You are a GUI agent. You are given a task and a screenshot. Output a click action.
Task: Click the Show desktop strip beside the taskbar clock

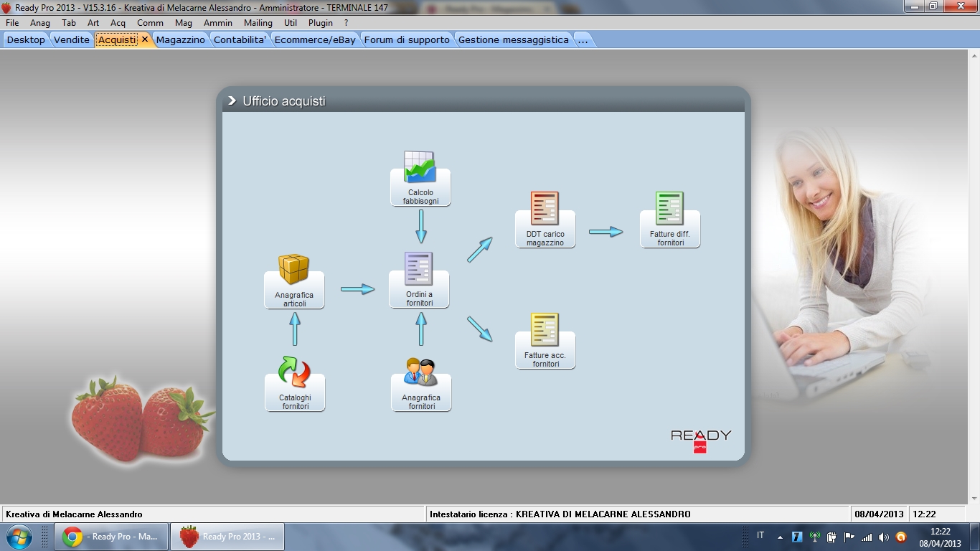974,537
